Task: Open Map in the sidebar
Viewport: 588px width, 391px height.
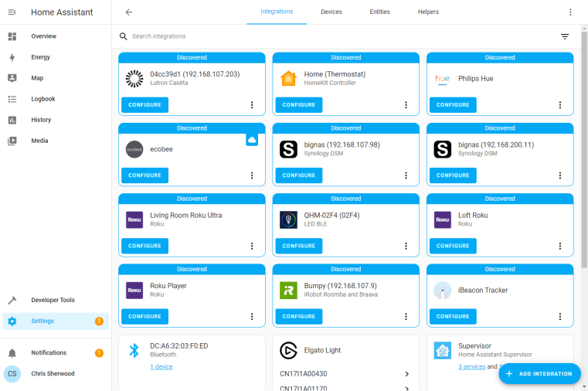Action: [56, 78]
